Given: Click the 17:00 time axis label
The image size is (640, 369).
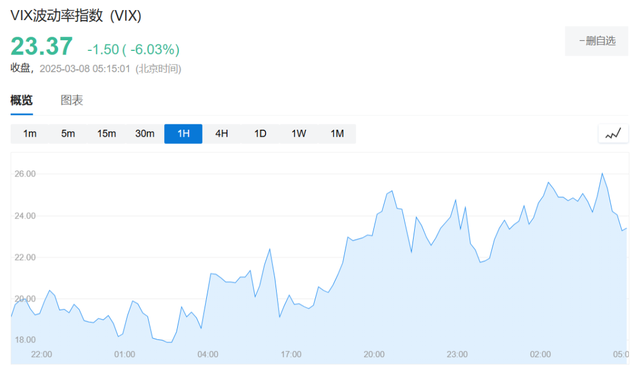Looking at the screenshot, I should pos(291,354).
